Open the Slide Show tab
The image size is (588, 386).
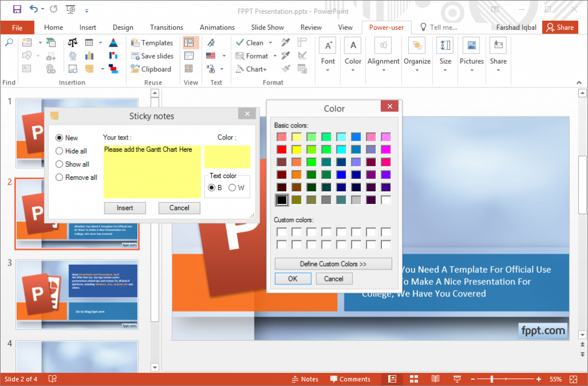point(268,27)
